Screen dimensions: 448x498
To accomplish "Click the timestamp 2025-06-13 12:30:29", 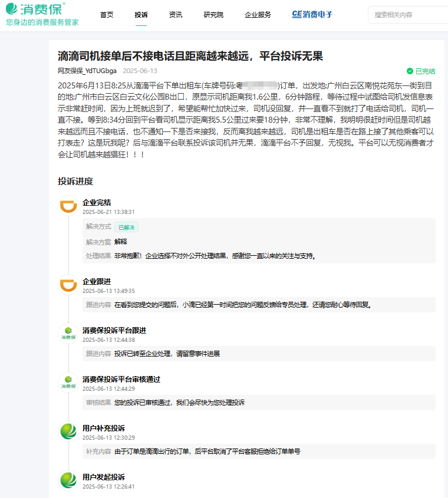I will click(108, 438).
